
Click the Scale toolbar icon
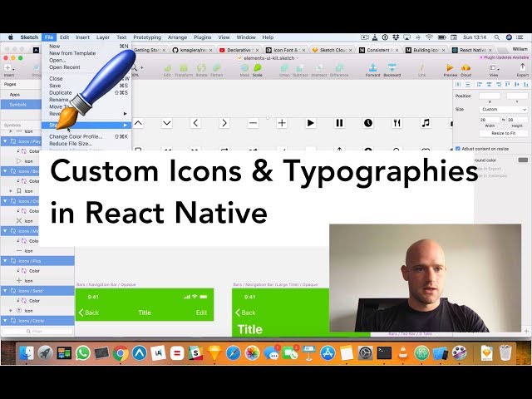pos(258,68)
